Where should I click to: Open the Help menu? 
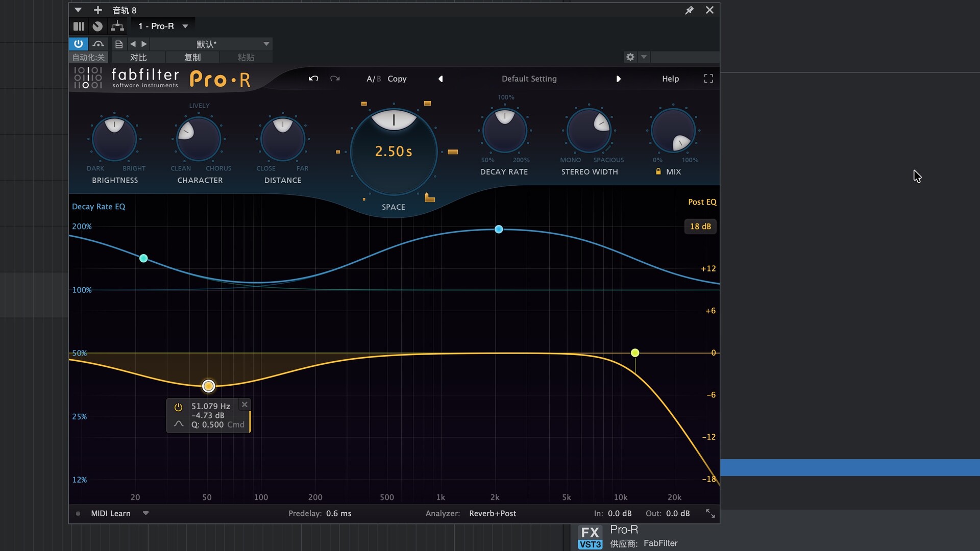[x=670, y=79]
